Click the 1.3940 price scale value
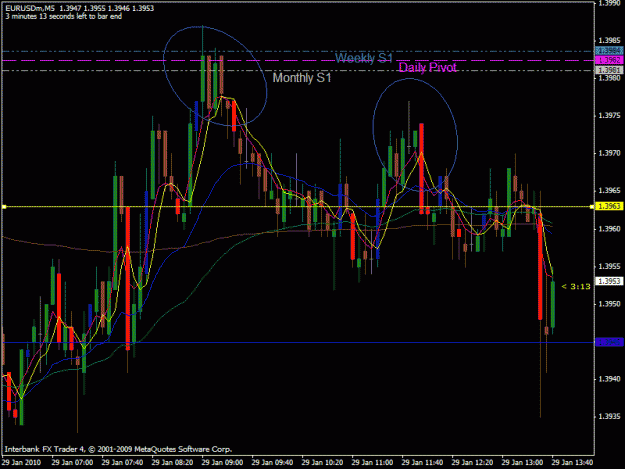This screenshot has width=625, height=469. pyautogui.click(x=609, y=379)
